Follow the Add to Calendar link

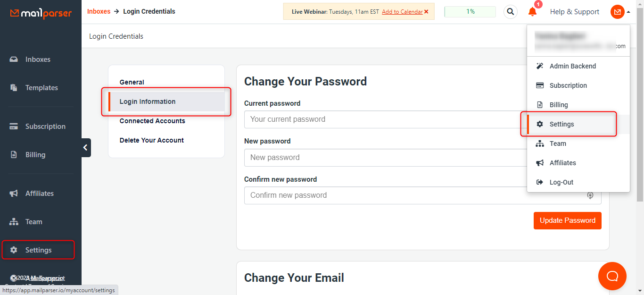pyautogui.click(x=402, y=12)
